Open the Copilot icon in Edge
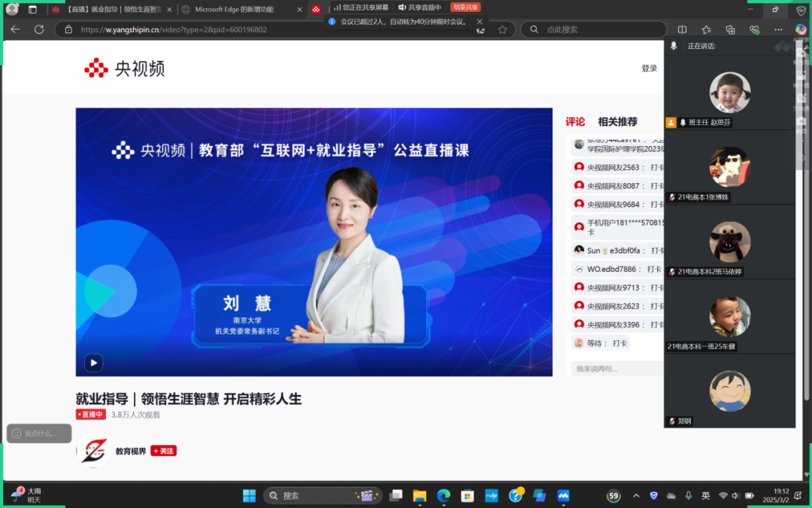Image resolution: width=812 pixels, height=508 pixels. (801, 29)
